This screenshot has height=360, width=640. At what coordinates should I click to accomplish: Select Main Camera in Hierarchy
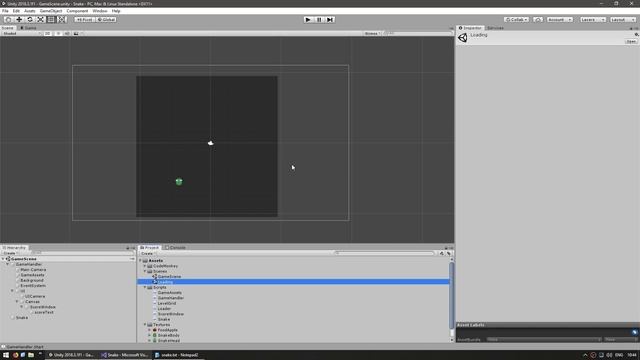[x=33, y=269]
